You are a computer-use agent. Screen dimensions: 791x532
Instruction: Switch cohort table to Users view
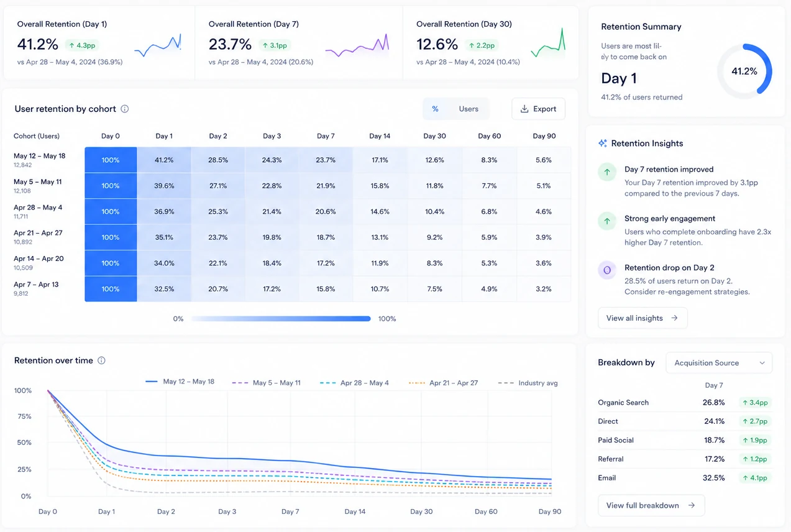(469, 109)
